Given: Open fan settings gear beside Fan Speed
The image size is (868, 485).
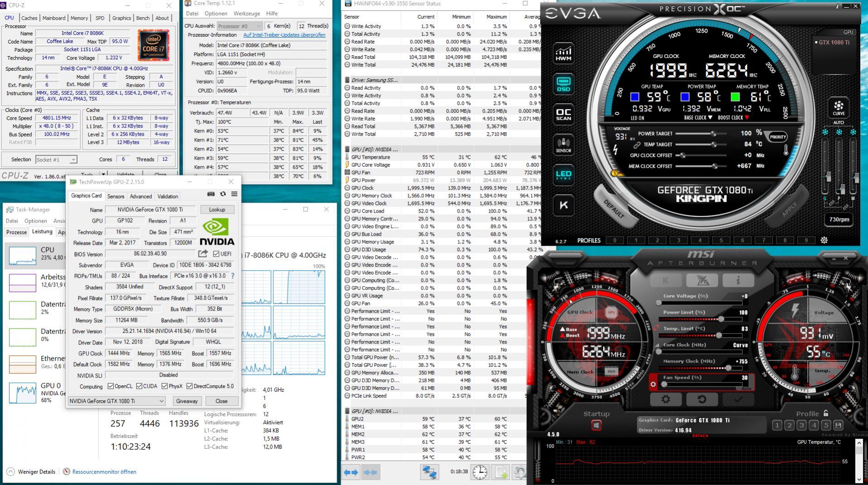Looking at the screenshot, I should [653, 384].
